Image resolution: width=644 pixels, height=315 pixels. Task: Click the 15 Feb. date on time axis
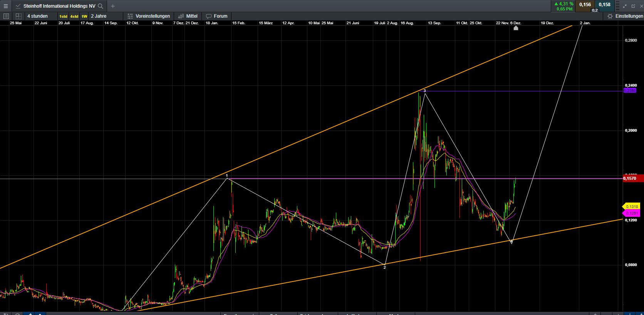[x=238, y=23]
